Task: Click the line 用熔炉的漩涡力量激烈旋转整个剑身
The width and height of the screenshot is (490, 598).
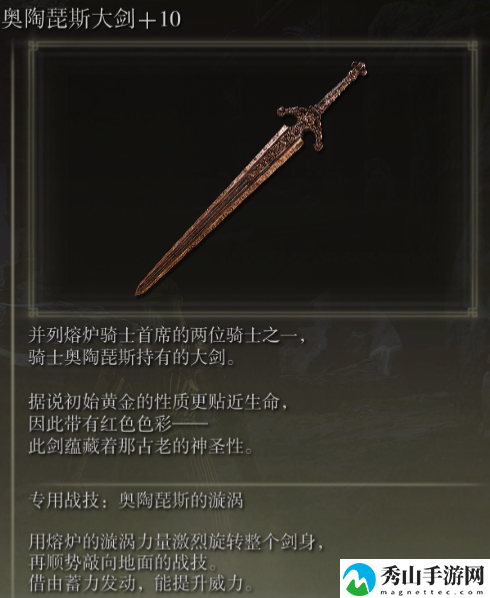Action: click(177, 541)
